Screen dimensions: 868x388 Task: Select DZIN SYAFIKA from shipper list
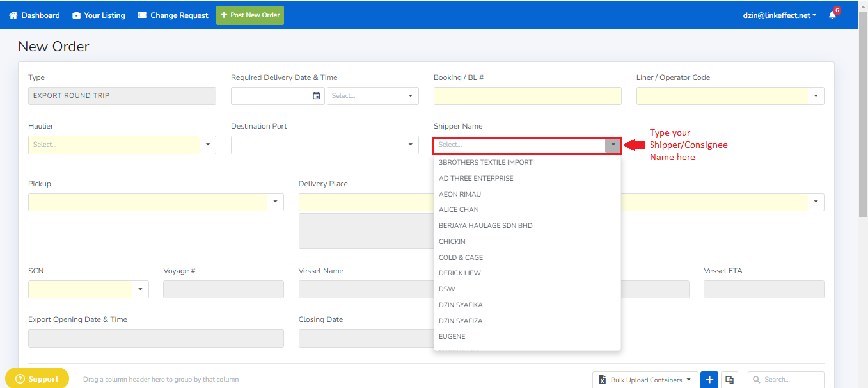tap(461, 305)
